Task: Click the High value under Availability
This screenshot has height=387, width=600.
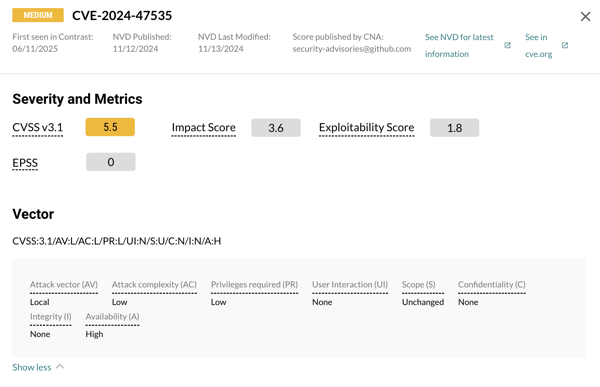Action: tap(94, 334)
